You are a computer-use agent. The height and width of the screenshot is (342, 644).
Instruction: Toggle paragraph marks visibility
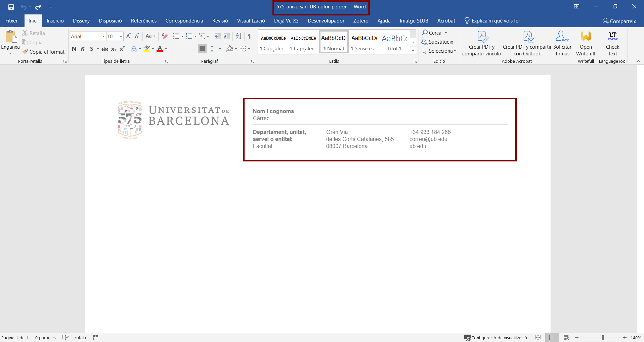(250, 36)
